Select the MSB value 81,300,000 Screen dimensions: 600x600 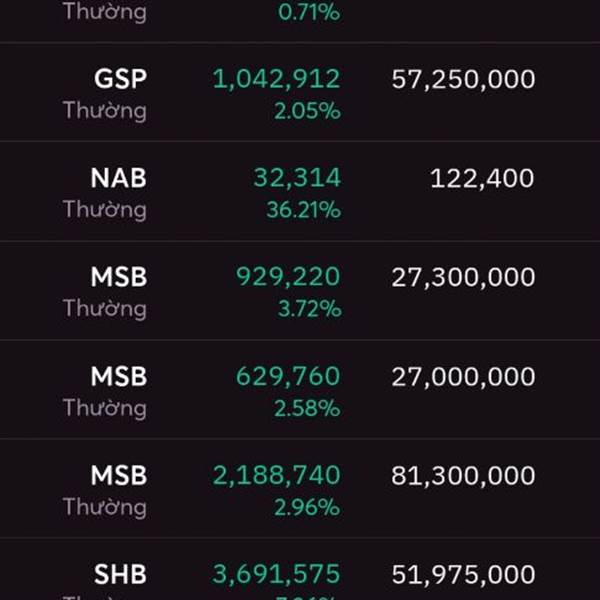463,476
